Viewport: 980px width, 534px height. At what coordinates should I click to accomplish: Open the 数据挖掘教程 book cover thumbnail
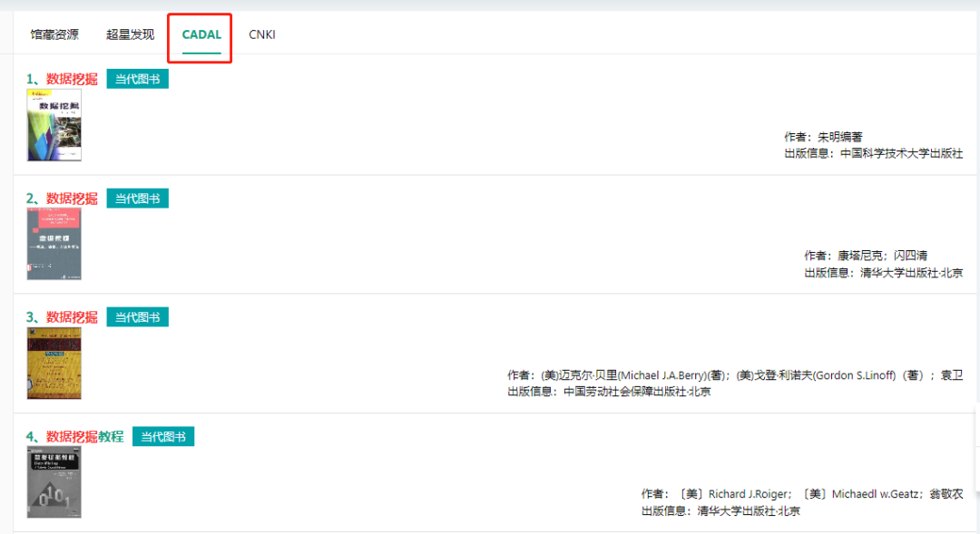54,482
